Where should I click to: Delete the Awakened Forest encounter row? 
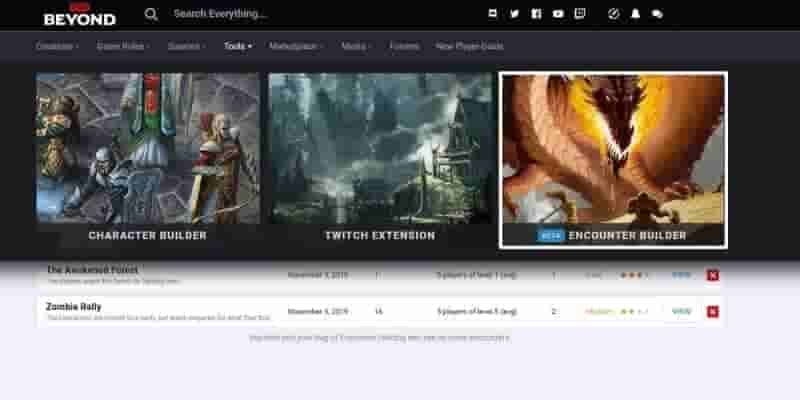(x=713, y=276)
